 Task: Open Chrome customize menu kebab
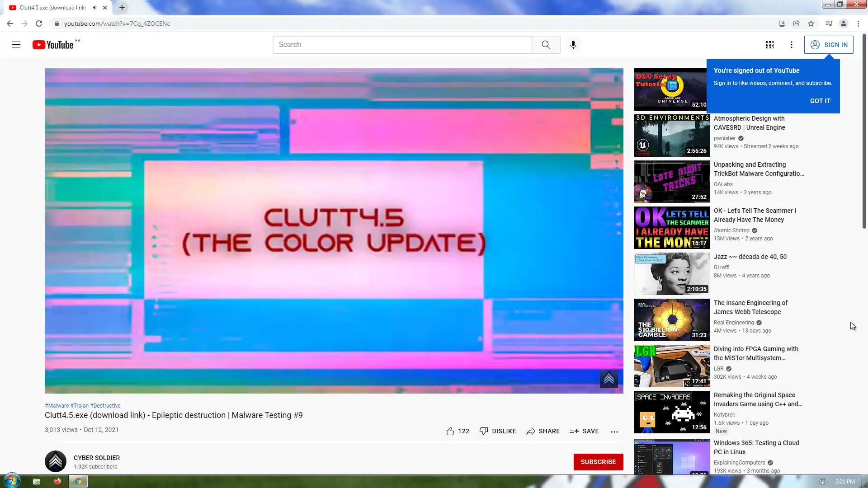click(858, 23)
